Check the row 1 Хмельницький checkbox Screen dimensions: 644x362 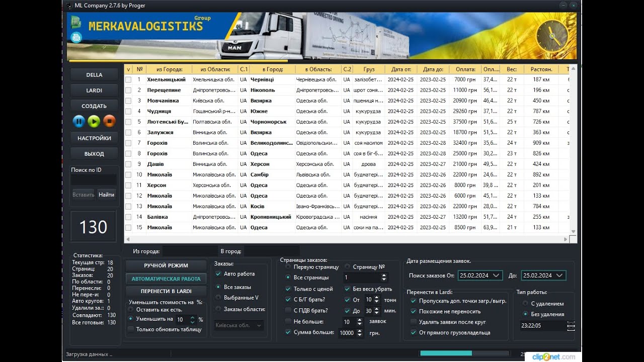click(128, 79)
